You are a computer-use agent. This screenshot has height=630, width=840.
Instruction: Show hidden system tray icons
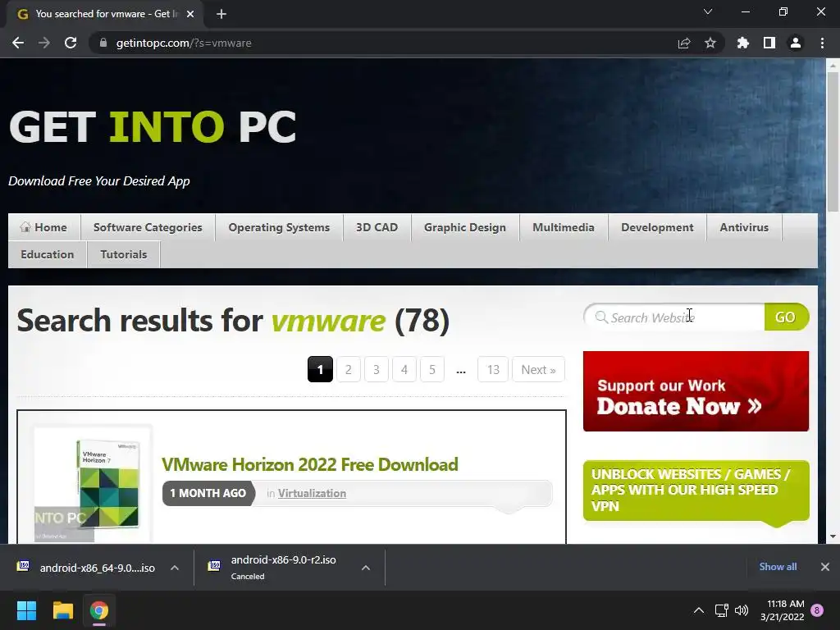point(699,610)
